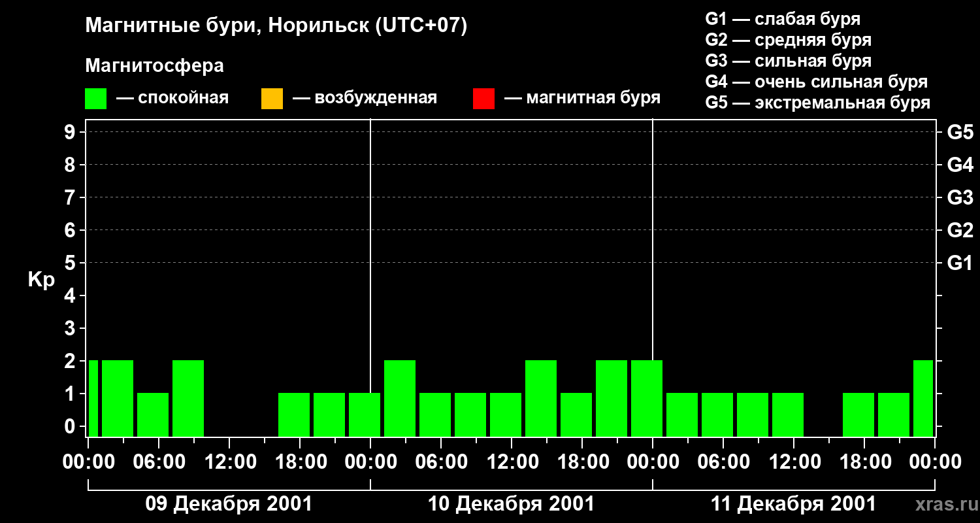The height and width of the screenshot is (523, 980).
Task: Click the Kp 1 bar at 18:00 on 10 Декабря
Action: pos(576,414)
